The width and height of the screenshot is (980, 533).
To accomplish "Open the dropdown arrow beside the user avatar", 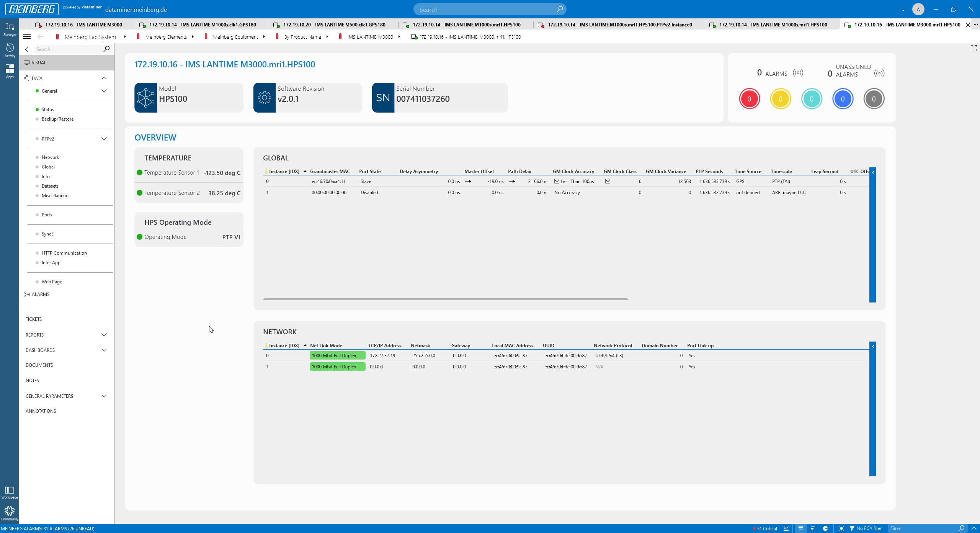I will coord(903,10).
